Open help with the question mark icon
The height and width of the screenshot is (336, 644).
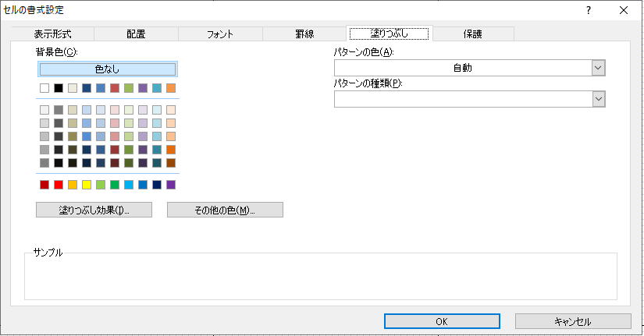588,10
